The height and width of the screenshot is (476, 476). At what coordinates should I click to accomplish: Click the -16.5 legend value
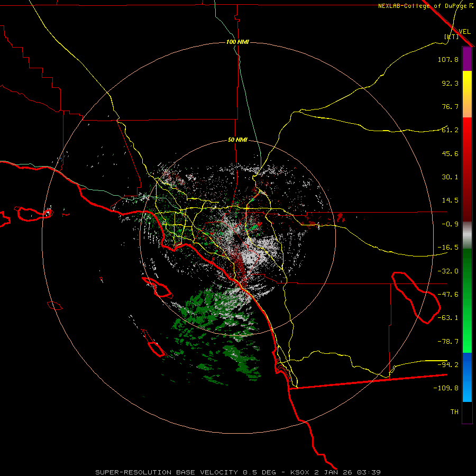tap(448, 248)
